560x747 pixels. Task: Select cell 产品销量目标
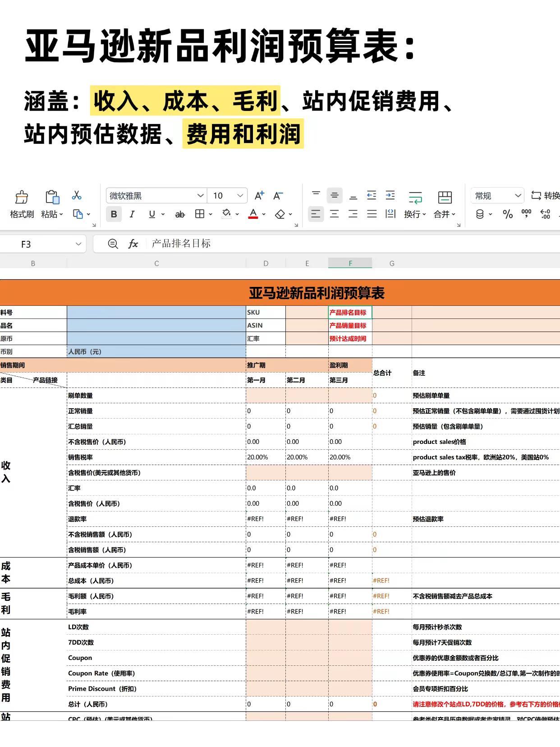tap(350, 325)
